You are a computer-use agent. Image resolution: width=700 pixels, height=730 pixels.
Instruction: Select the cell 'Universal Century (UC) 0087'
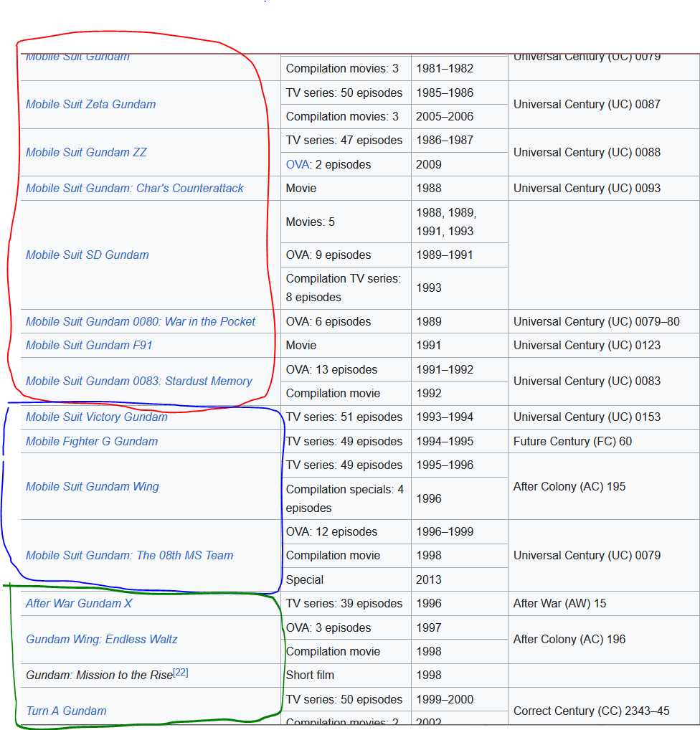coord(604,104)
